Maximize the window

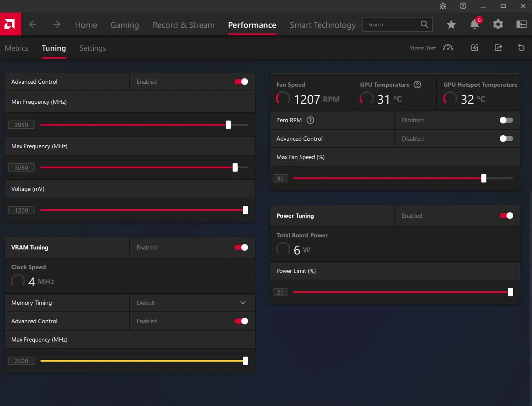point(503,6)
